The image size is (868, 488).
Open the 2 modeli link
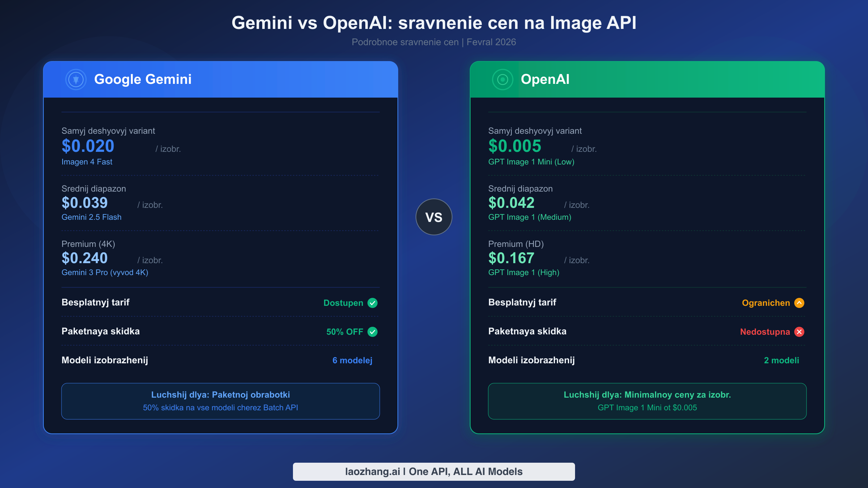point(781,360)
